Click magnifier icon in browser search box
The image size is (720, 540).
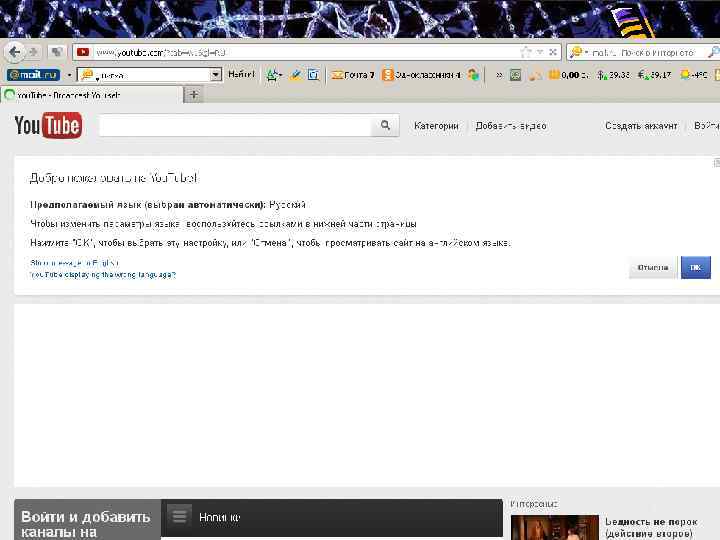pyautogui.click(x=713, y=53)
